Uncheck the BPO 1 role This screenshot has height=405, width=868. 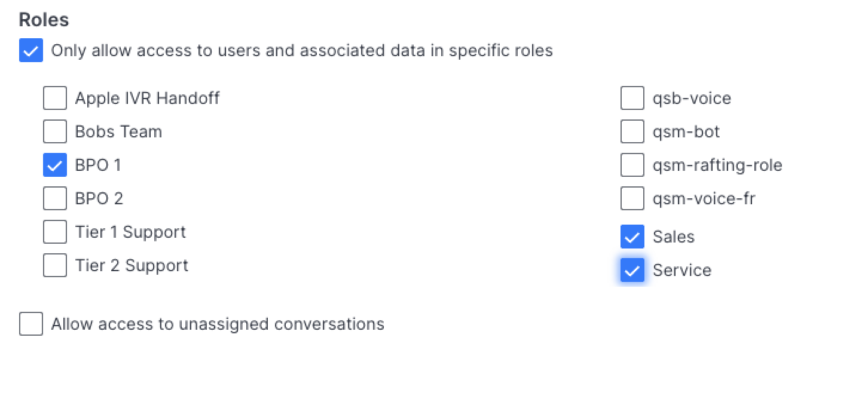[x=55, y=165]
